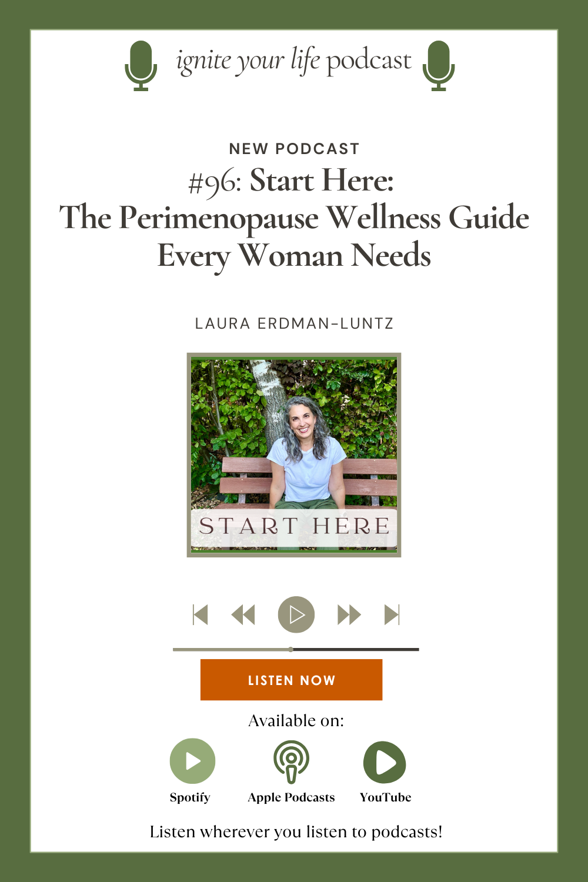
Task: Rewind using the double-left arrow icon
Action: pyautogui.click(x=243, y=614)
